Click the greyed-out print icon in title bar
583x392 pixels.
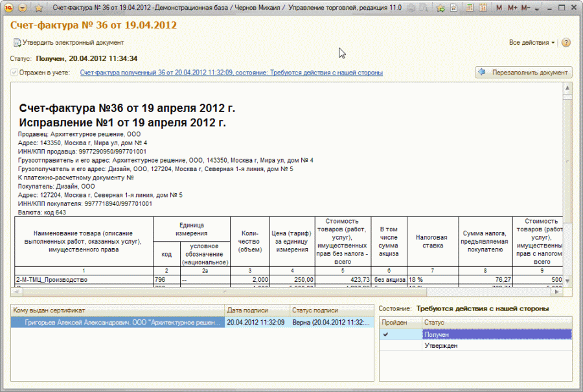[x=411, y=7]
